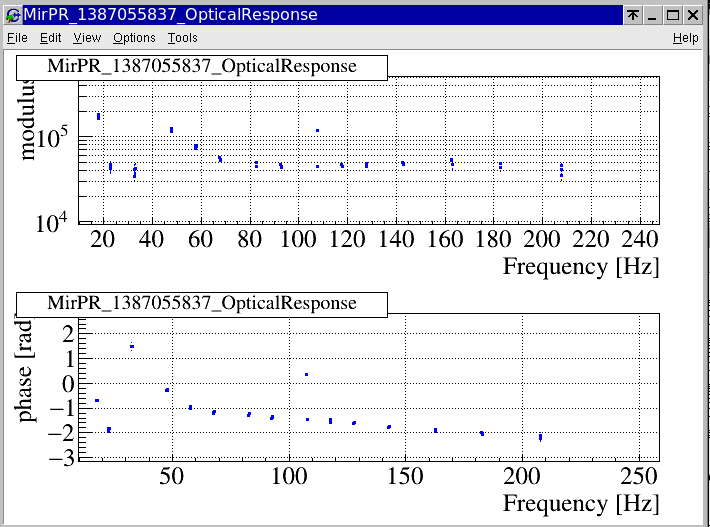Select the bottom plot title box

click(201, 303)
